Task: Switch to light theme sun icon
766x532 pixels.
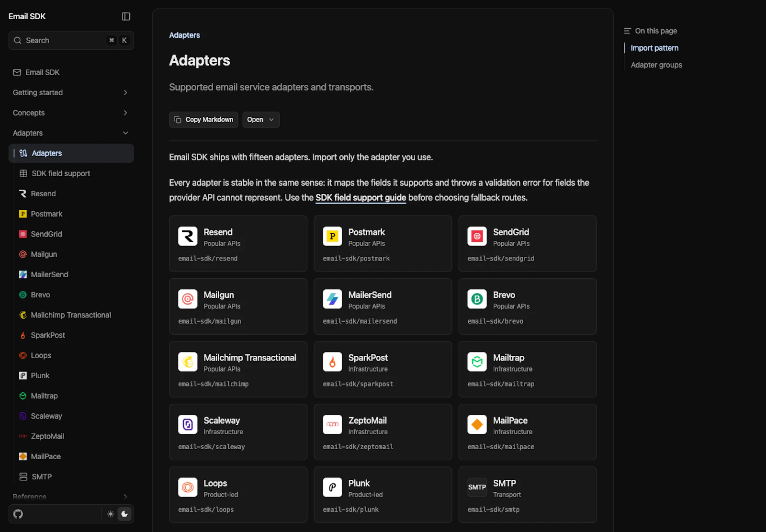Action: pos(111,514)
